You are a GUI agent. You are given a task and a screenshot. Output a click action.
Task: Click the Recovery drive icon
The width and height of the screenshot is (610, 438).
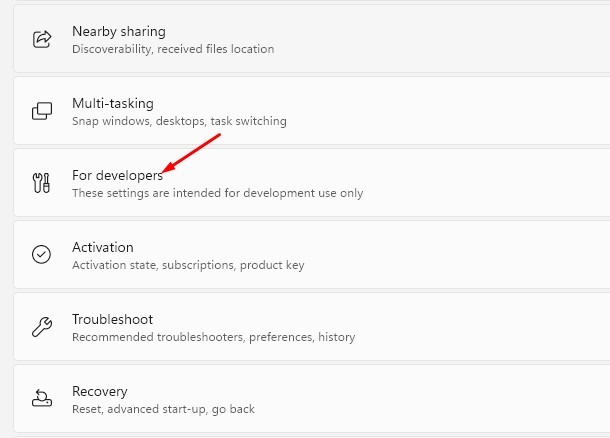42,398
